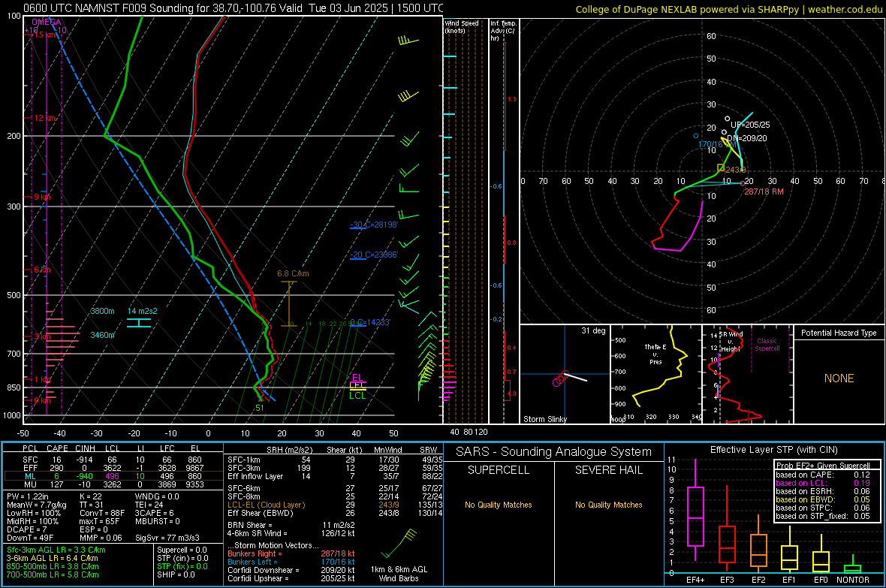This screenshot has height=588, width=886.
Task: Click the Bunkers Left = 170/16 kt line
Action: tap(291, 562)
